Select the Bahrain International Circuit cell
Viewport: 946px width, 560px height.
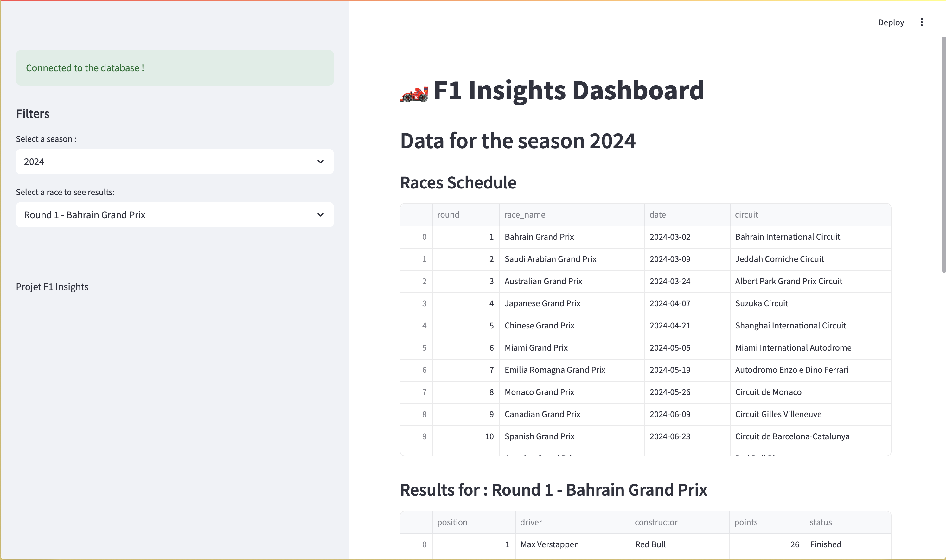coord(810,237)
